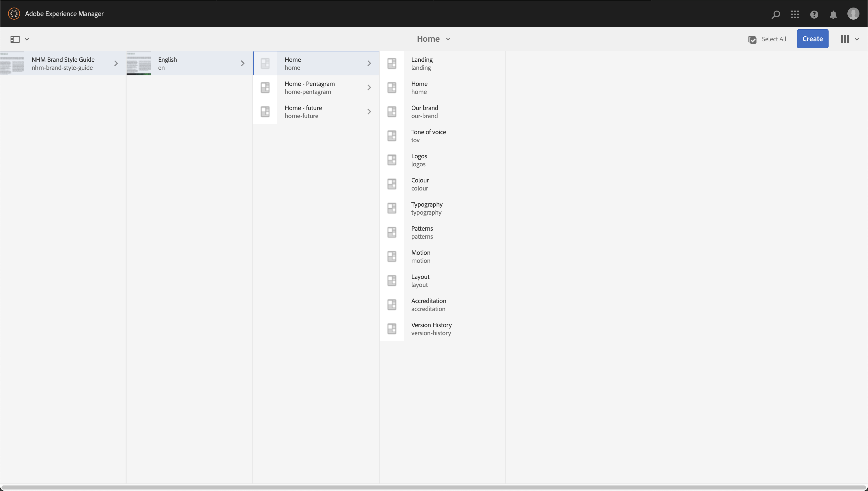Click the Colour page icon

point(392,184)
